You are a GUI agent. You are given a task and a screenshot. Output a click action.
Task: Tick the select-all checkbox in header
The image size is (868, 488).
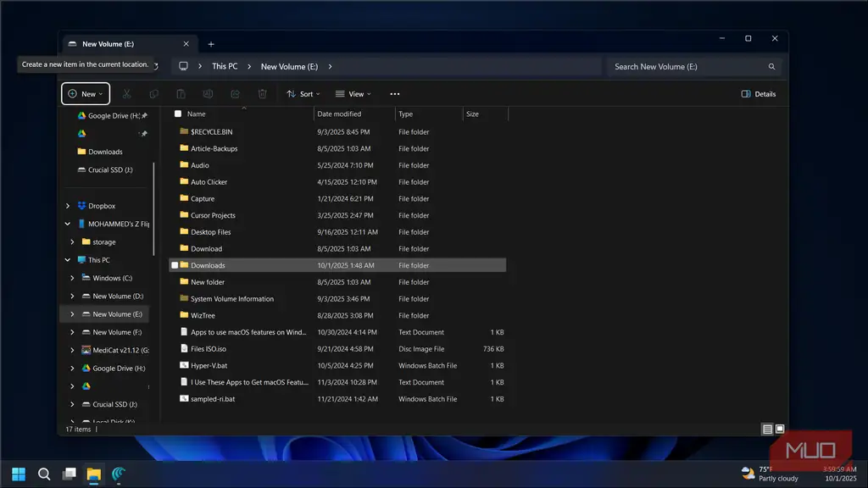coord(178,114)
